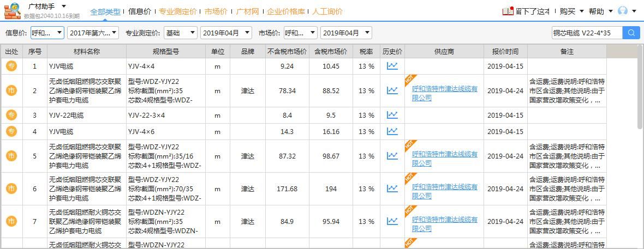
Task: Expand the 专业测定价 2019年04月 dropdown
Action: coord(226,33)
